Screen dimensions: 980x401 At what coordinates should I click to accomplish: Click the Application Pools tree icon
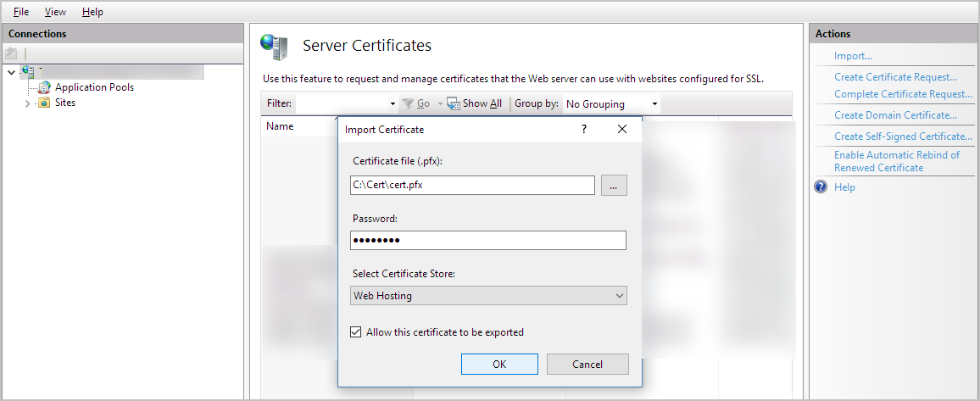pos(45,87)
